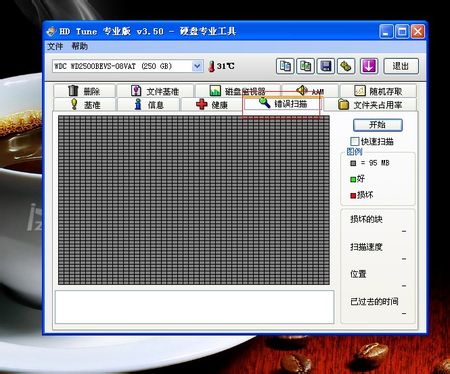Image resolution: width=450 pixels, height=374 pixels.
Task: Click the 退出 button
Action: pyautogui.click(x=401, y=66)
